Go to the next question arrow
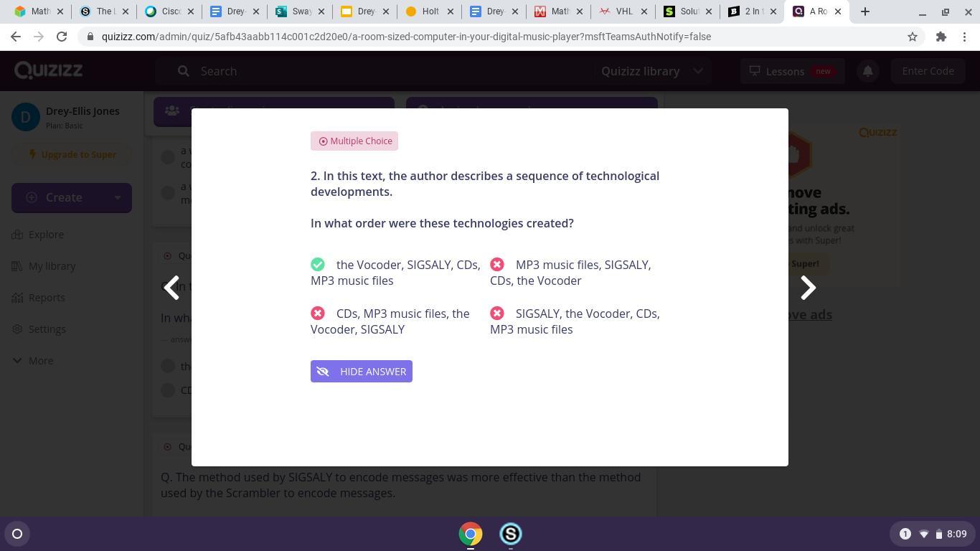Image resolution: width=980 pixels, height=551 pixels. [808, 288]
